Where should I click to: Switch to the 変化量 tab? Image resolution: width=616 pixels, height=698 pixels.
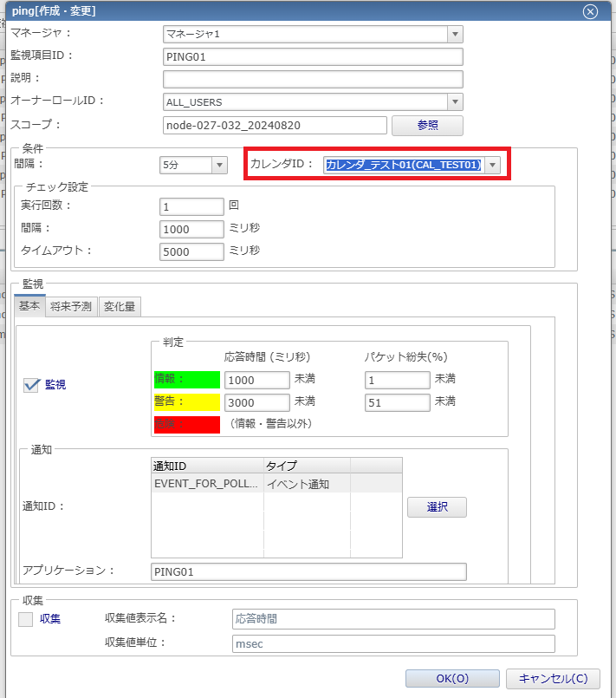pos(120,306)
